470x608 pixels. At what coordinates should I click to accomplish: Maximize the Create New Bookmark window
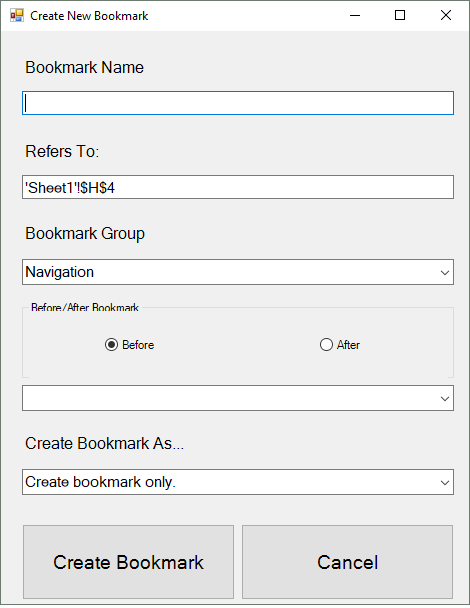pos(400,16)
